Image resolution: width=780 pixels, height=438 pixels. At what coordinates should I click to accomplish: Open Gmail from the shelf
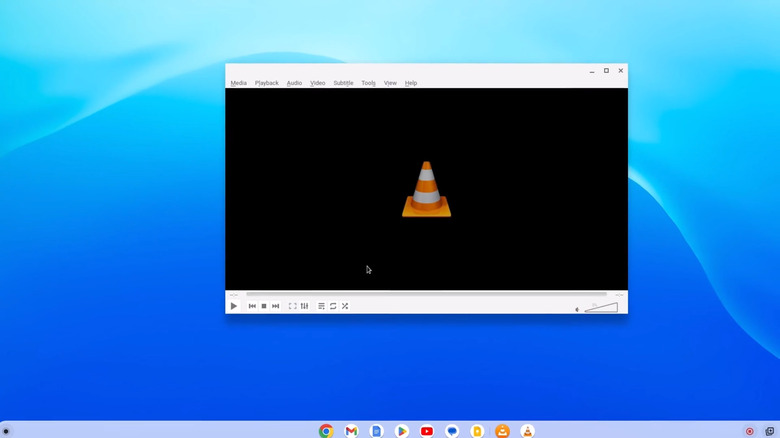(x=352, y=431)
